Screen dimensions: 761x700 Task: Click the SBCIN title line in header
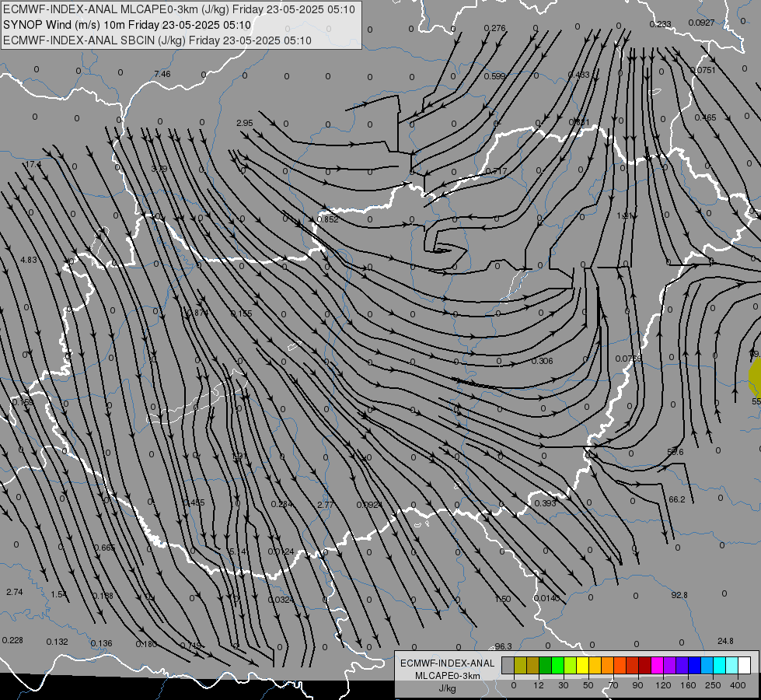point(157,40)
